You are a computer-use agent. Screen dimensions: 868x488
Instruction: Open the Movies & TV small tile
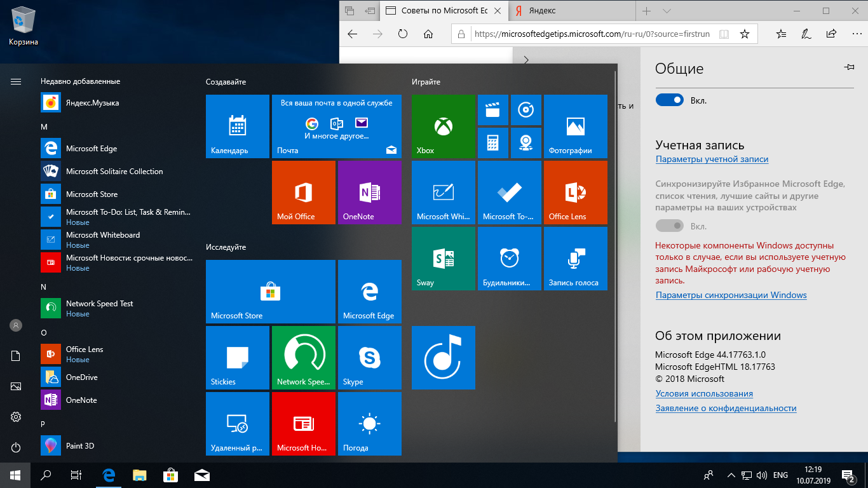click(x=493, y=110)
